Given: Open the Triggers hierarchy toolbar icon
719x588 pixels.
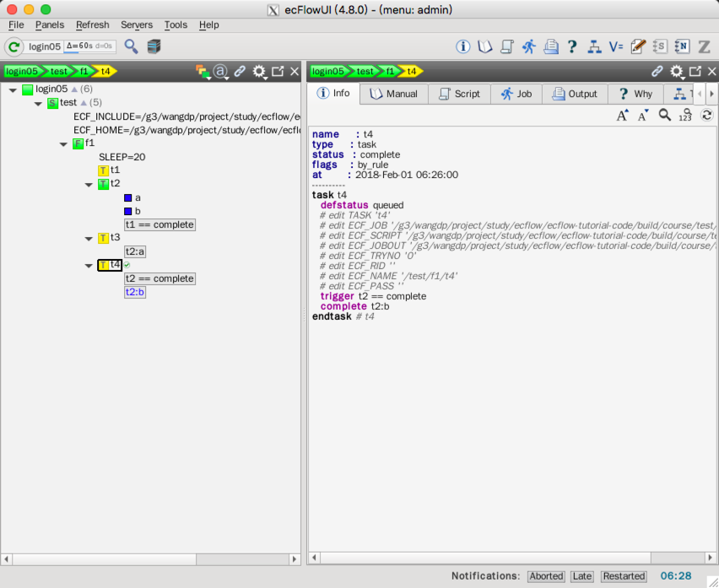Looking at the screenshot, I should point(594,46).
